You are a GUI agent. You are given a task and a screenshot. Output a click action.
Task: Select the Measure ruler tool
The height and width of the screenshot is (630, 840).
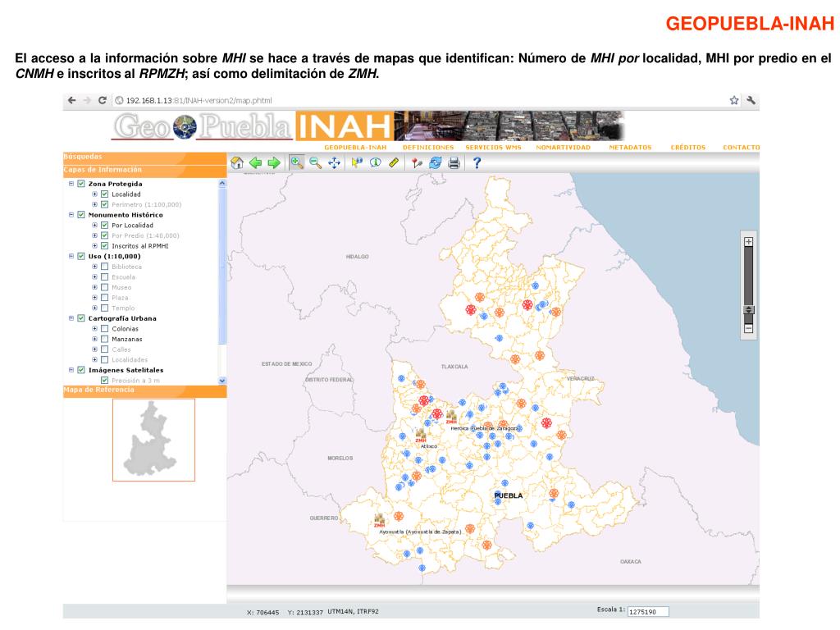pos(394,162)
